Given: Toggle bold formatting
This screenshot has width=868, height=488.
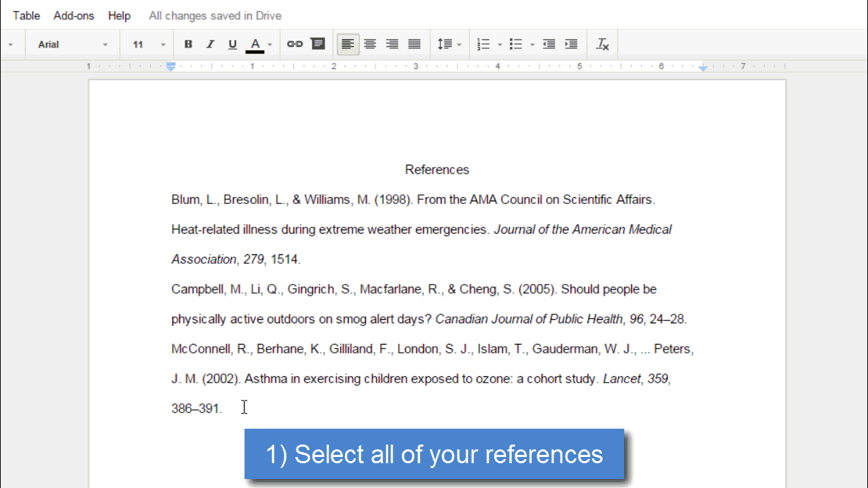Looking at the screenshot, I should click(188, 43).
